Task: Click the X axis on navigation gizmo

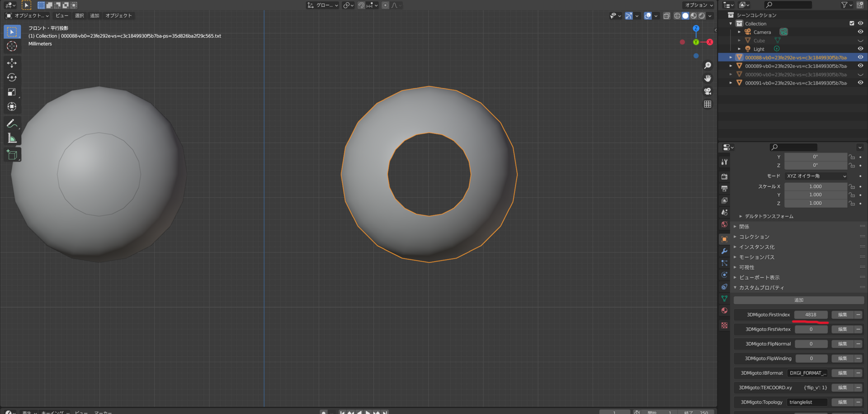Action: [x=710, y=42]
